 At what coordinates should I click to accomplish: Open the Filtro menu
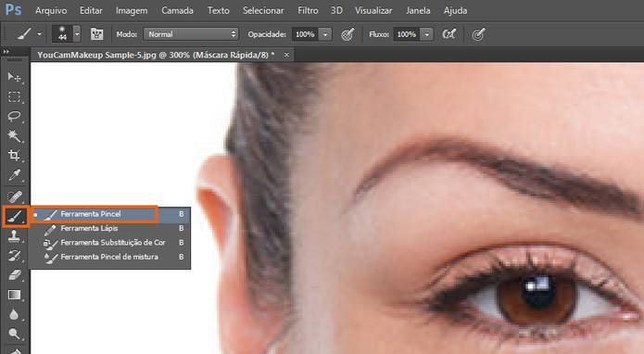308,11
